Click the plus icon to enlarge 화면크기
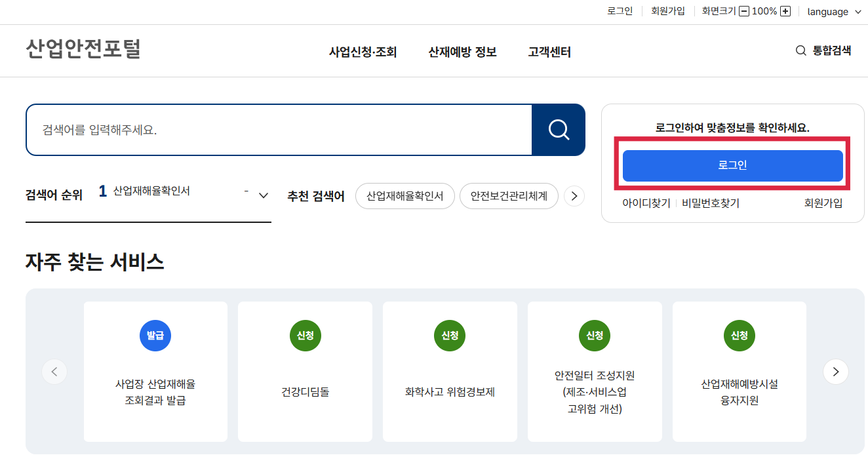The image size is (868, 472). coord(784,11)
